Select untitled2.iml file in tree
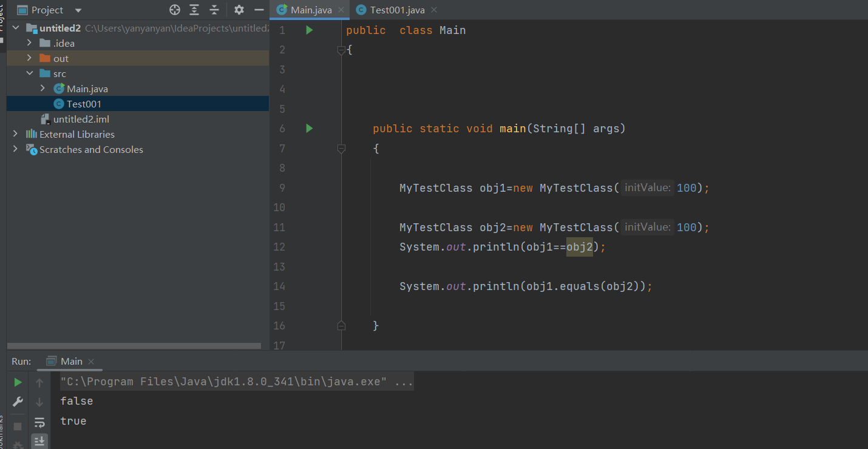Screen dimensions: 868x449 click(x=138, y=119)
